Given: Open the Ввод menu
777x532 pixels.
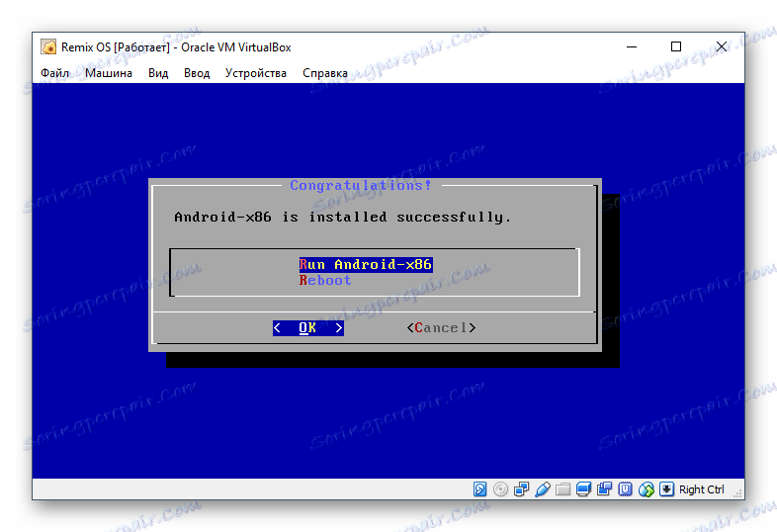Looking at the screenshot, I should click(x=197, y=73).
